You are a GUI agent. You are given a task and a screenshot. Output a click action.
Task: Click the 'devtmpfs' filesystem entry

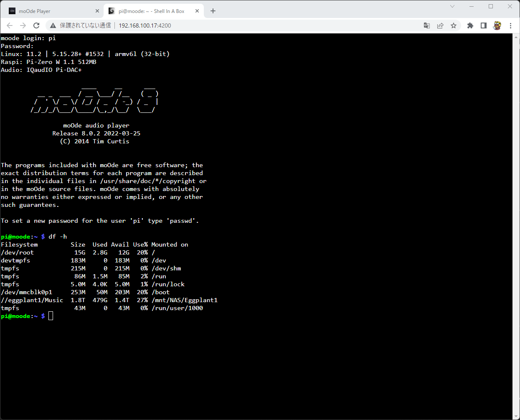pos(15,260)
